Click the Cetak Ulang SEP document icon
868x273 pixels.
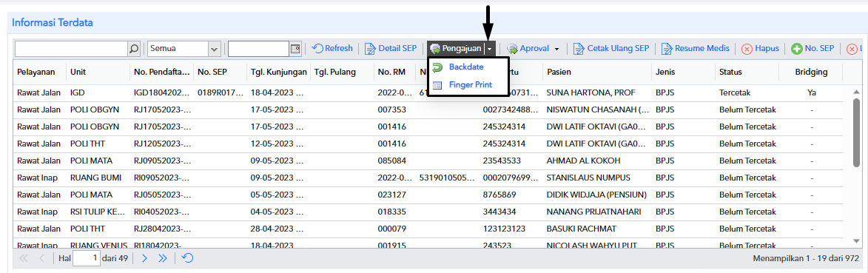[579, 49]
